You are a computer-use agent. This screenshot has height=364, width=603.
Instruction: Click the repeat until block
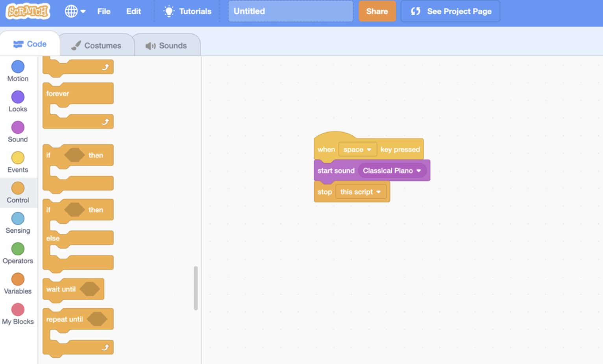78,319
